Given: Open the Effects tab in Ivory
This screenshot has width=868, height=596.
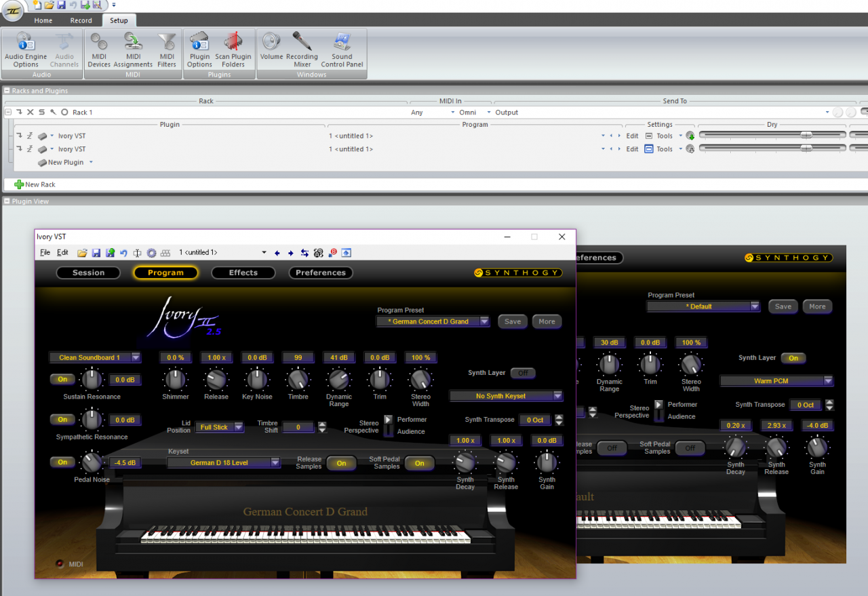Looking at the screenshot, I should [243, 273].
